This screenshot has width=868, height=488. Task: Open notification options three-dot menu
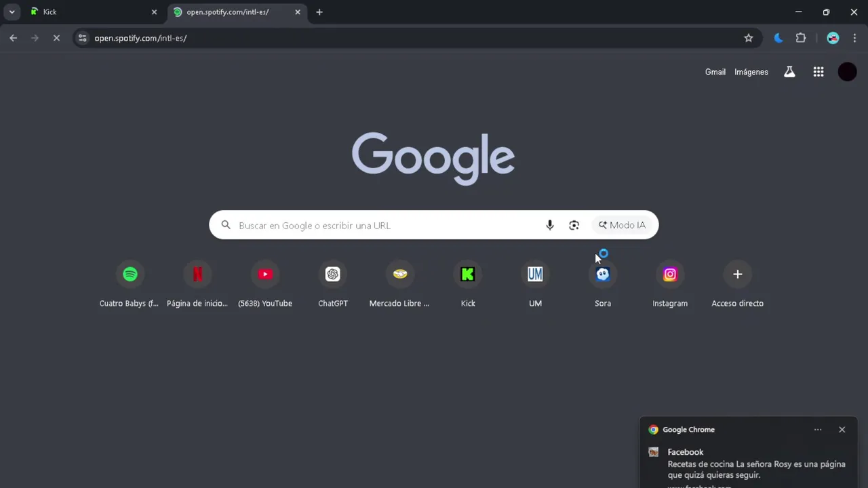tap(818, 430)
